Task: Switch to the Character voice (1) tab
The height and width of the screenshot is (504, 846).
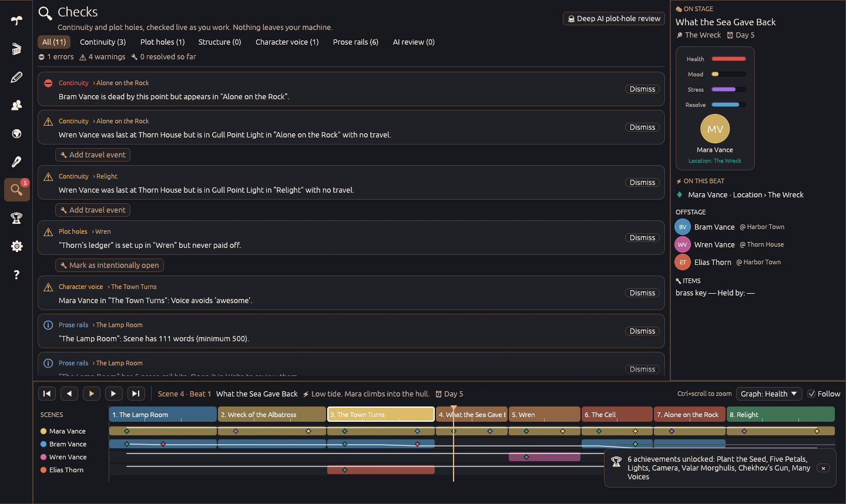Action: [287, 42]
